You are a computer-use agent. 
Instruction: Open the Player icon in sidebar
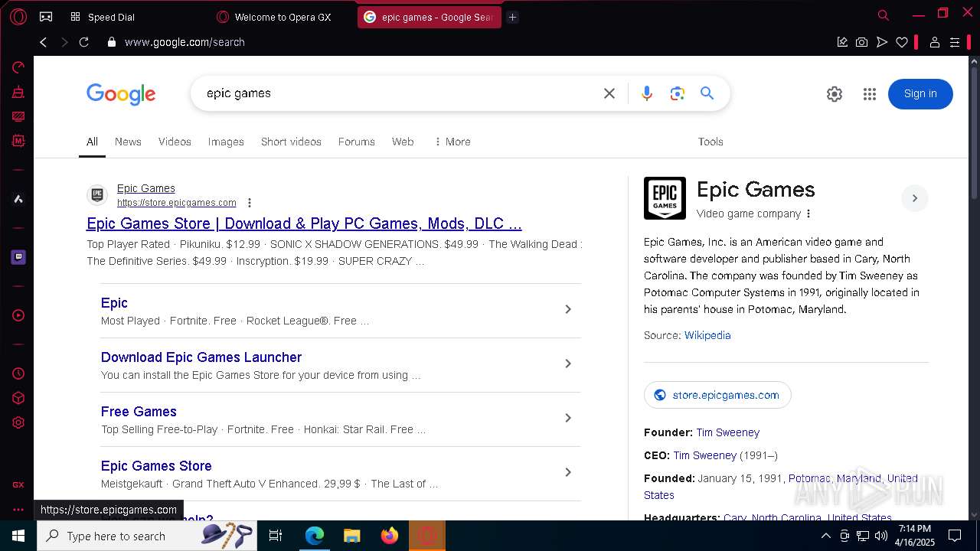[18, 315]
